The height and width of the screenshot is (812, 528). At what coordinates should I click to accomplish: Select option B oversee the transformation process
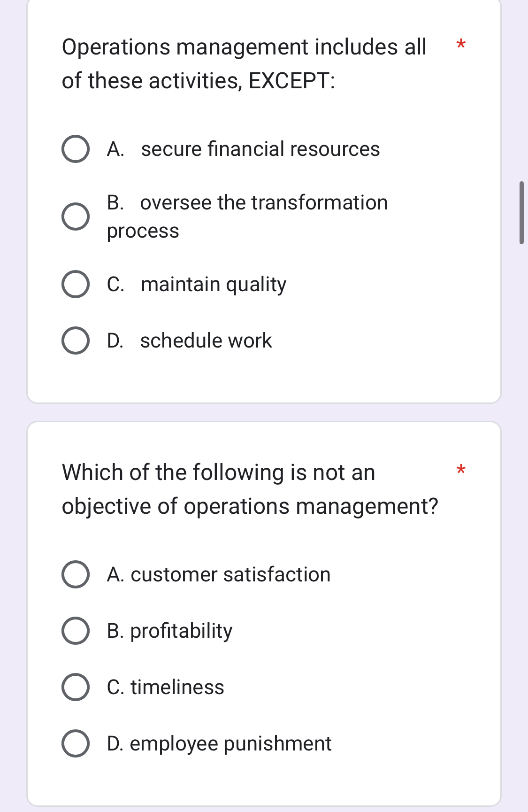point(75,217)
